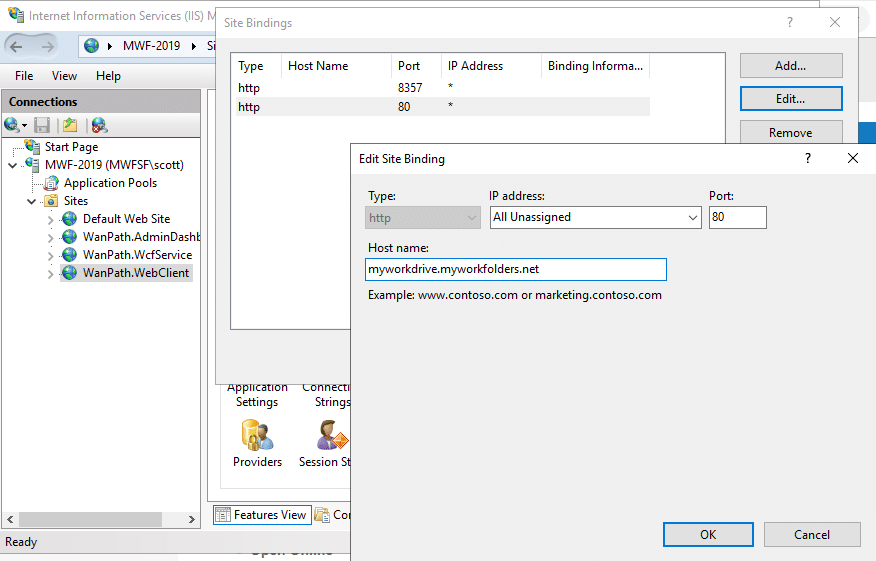Image resolution: width=876 pixels, height=561 pixels.
Task: Click the Up folder icon in Connections
Action: (70, 125)
